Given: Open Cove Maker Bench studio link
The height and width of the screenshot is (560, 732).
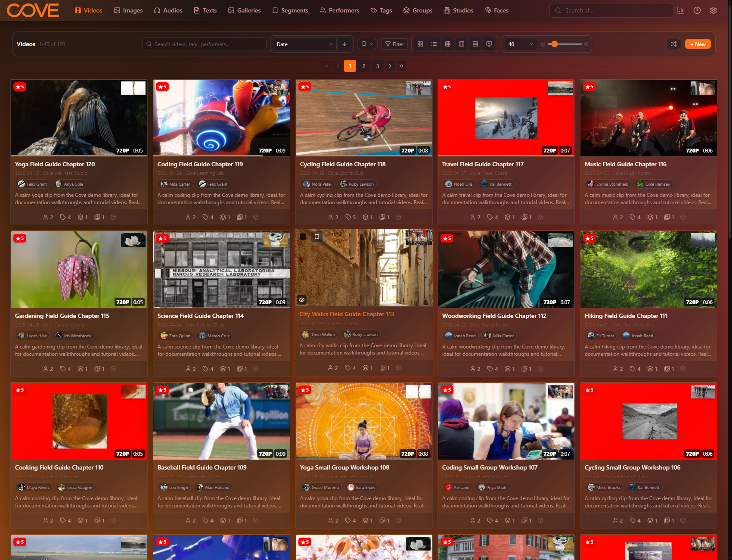Looking at the screenshot, I should pos(489,325).
